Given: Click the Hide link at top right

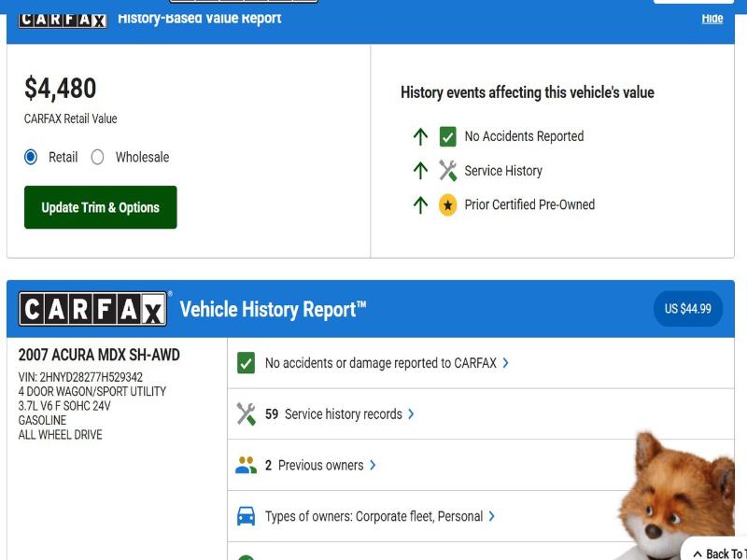Looking at the screenshot, I should point(712,20).
